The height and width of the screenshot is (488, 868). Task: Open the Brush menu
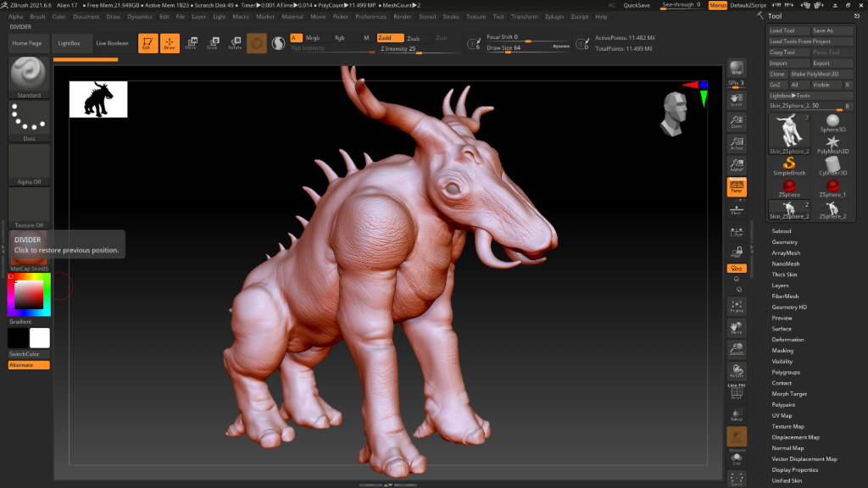37,17
